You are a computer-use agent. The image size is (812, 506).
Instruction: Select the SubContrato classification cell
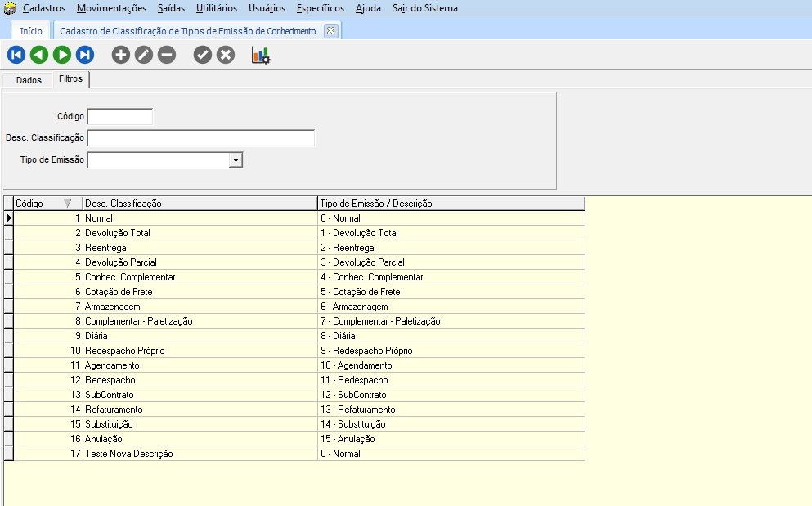200,395
